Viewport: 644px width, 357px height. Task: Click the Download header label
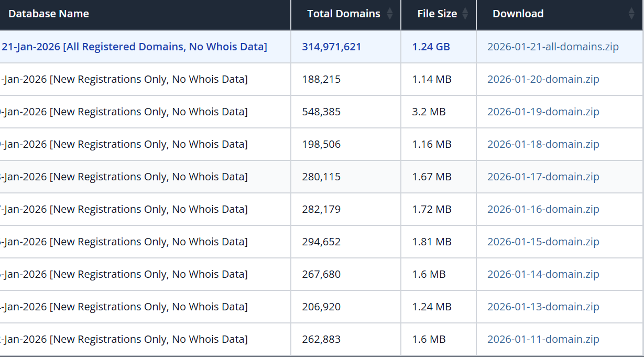click(x=518, y=14)
